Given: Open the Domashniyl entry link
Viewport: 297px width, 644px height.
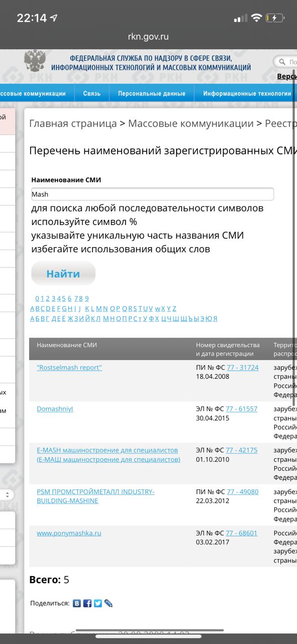Looking at the screenshot, I should pyautogui.click(x=55, y=409).
